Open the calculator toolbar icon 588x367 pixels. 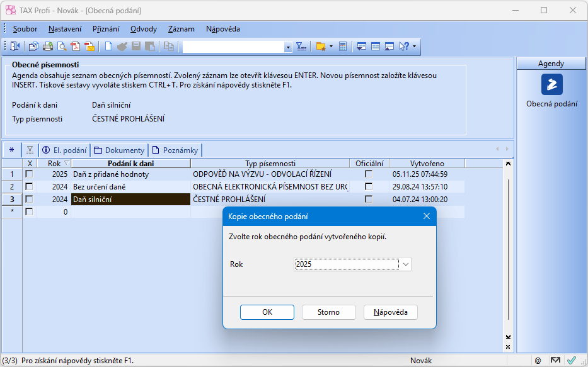tap(343, 47)
